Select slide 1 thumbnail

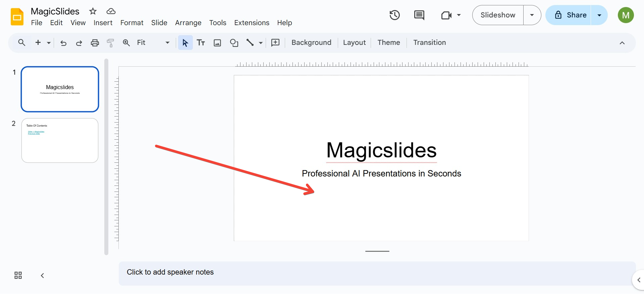60,89
